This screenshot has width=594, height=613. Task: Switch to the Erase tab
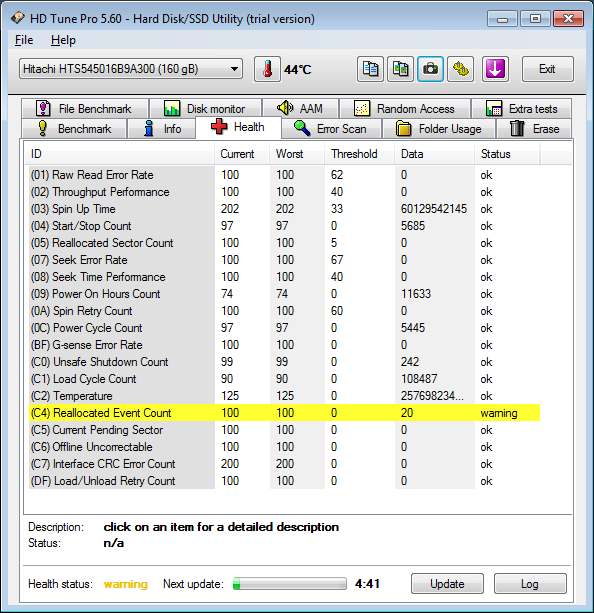(x=534, y=129)
